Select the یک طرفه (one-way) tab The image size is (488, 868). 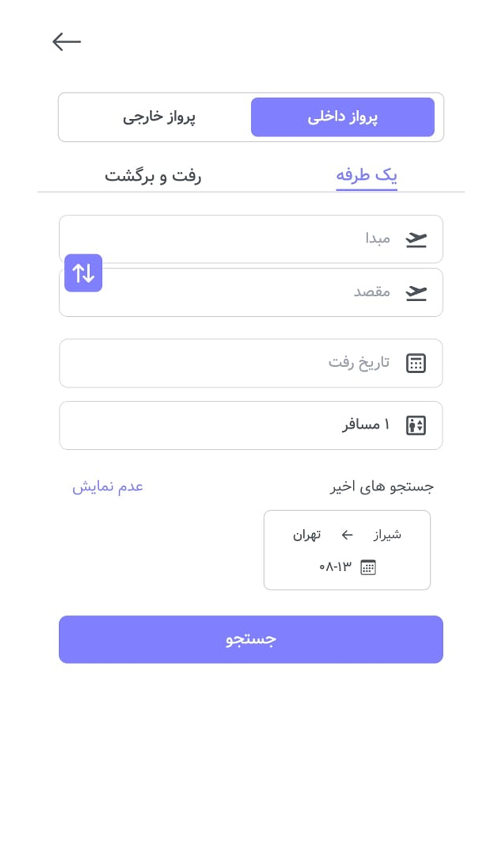[366, 176]
